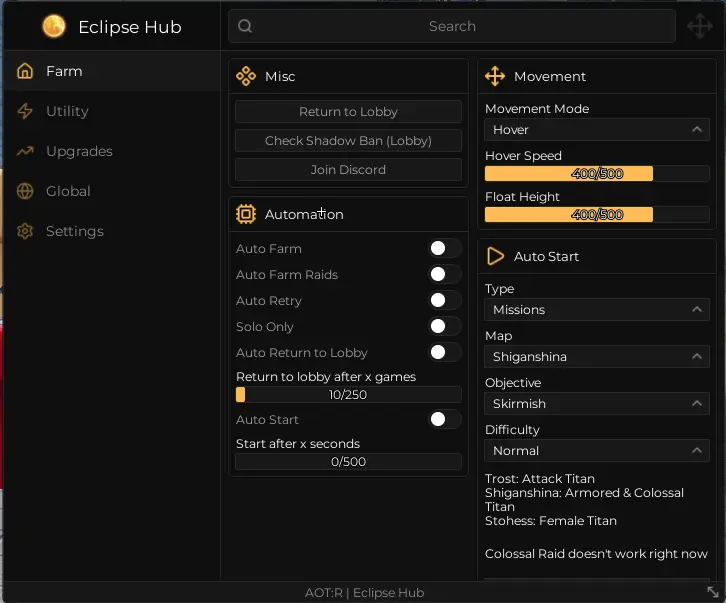Open the Settings tab
Viewport: 726px width, 603px height.
(x=112, y=231)
